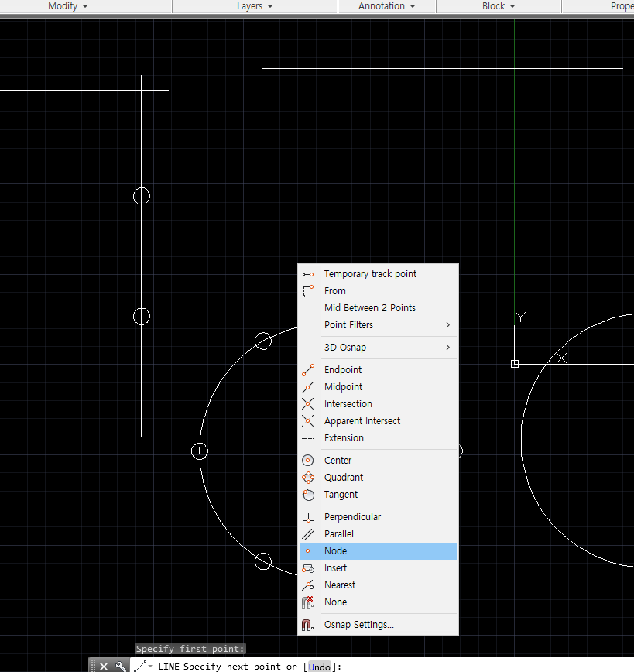Image resolution: width=634 pixels, height=672 pixels.
Task: Select the Insert menu entry
Action: (378, 567)
